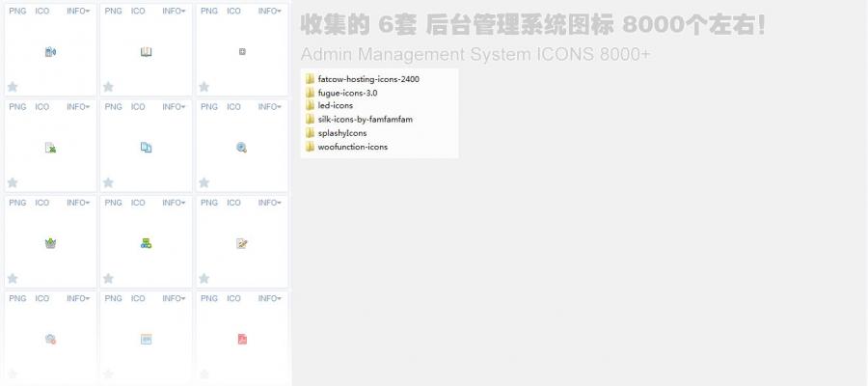
Task: Open the fatcow-hosting-icons-2400 folder
Action: click(x=363, y=79)
